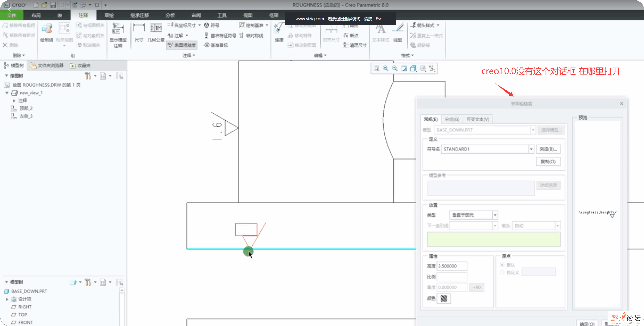The image size is (644, 326).
Task: Click the Save icon in quick access toolbar
Action: tap(53, 5)
